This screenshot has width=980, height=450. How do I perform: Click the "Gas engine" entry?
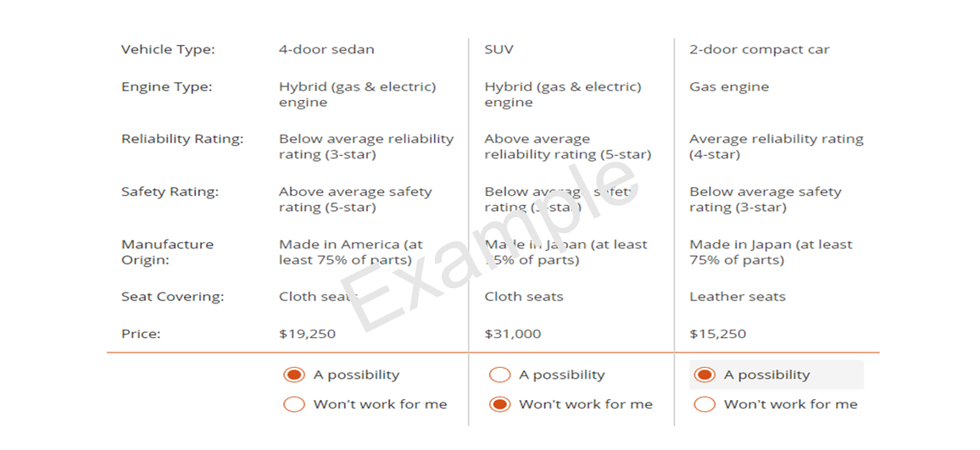tap(729, 87)
